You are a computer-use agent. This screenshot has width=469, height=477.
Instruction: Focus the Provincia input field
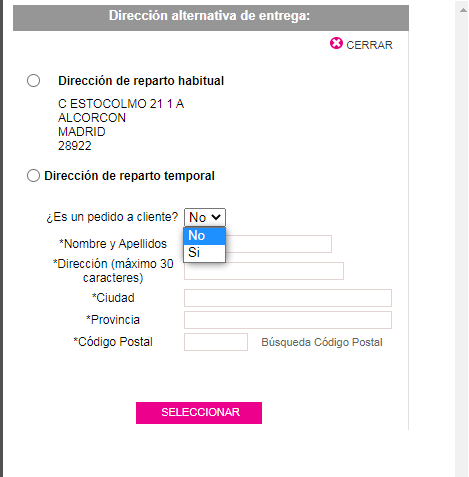point(288,320)
